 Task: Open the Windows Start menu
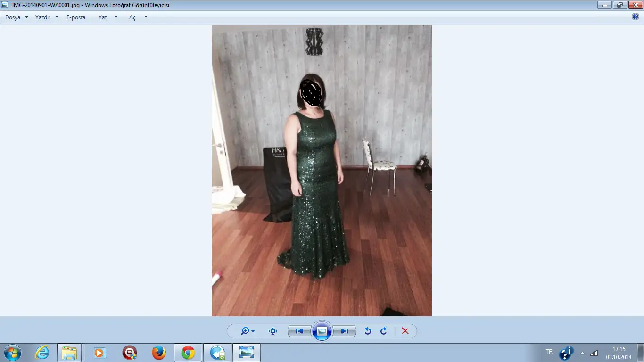pos(12,353)
